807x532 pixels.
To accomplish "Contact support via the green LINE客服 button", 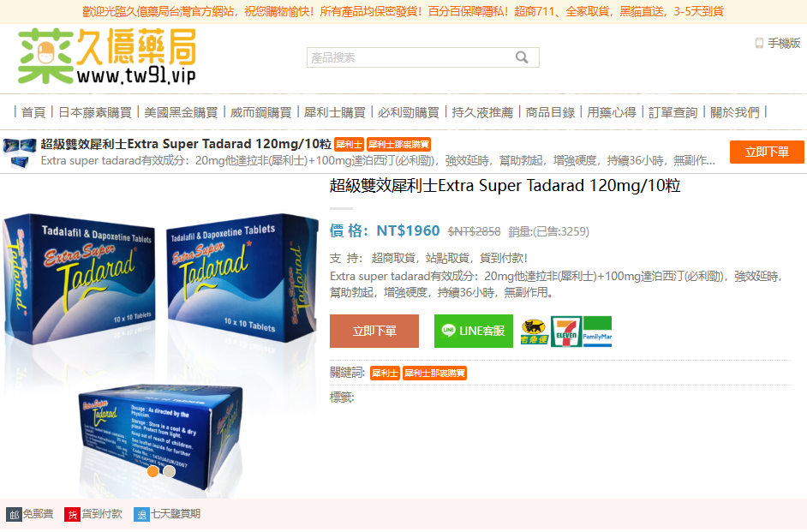I will click(474, 332).
